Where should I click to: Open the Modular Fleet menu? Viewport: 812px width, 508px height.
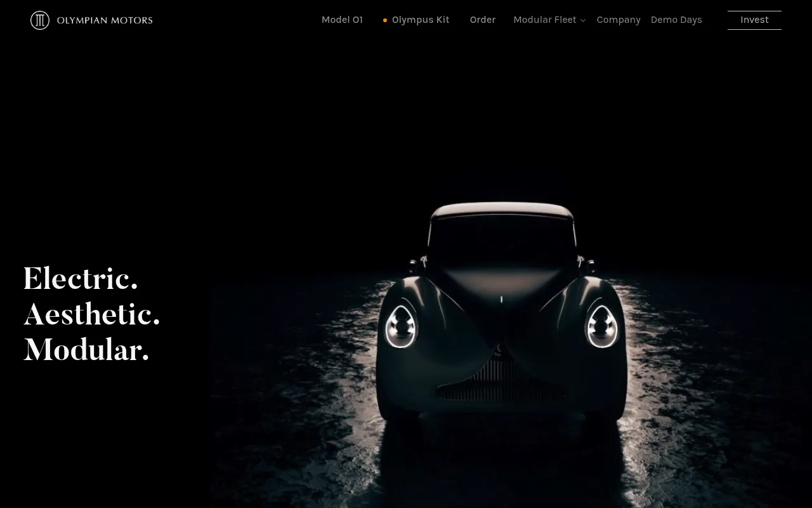pos(545,20)
